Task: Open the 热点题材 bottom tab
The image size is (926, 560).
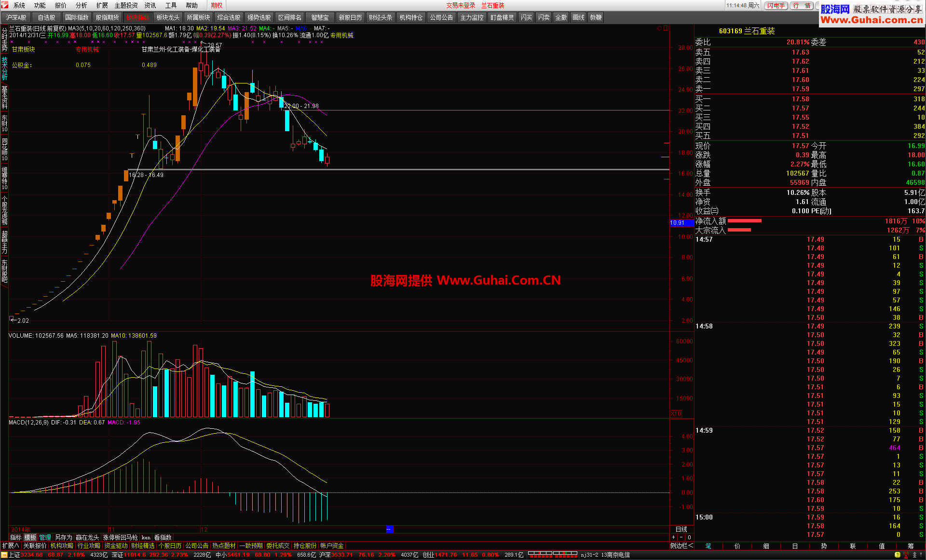Action: pos(224,546)
